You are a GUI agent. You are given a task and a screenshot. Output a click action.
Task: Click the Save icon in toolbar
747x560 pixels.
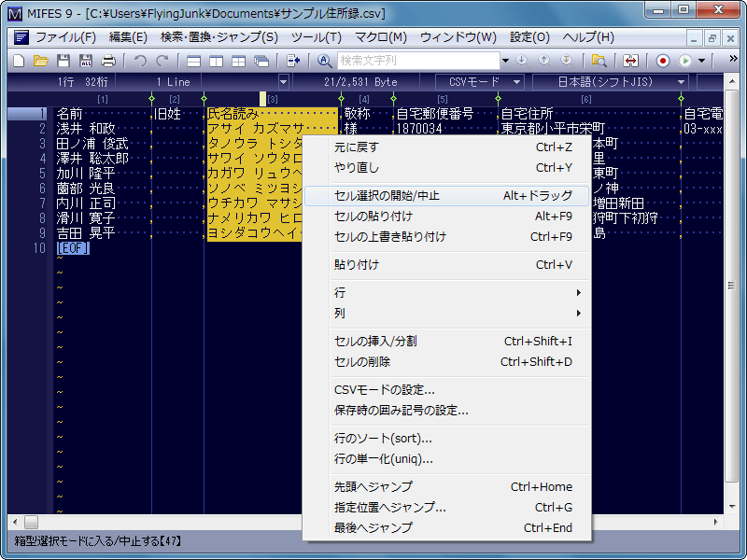coord(63,61)
